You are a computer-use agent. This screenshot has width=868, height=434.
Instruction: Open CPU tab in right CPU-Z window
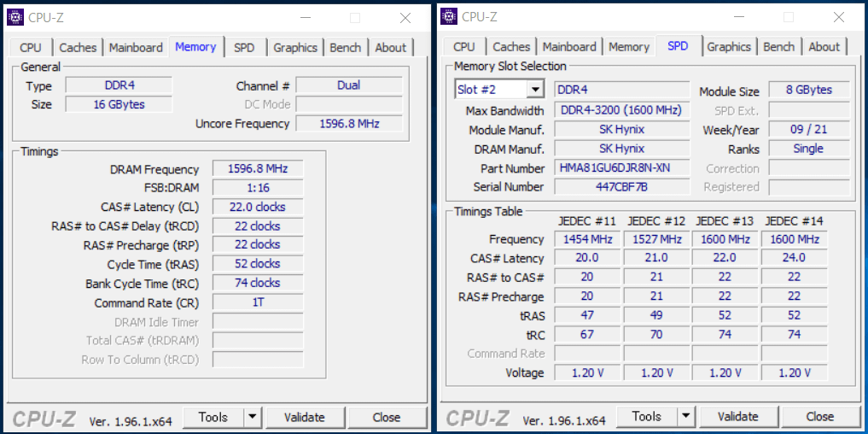click(464, 46)
